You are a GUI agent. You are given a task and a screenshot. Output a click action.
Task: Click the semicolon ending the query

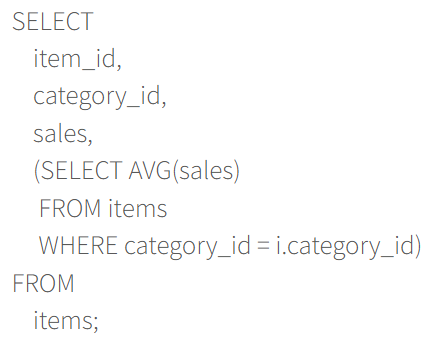click(x=95, y=324)
